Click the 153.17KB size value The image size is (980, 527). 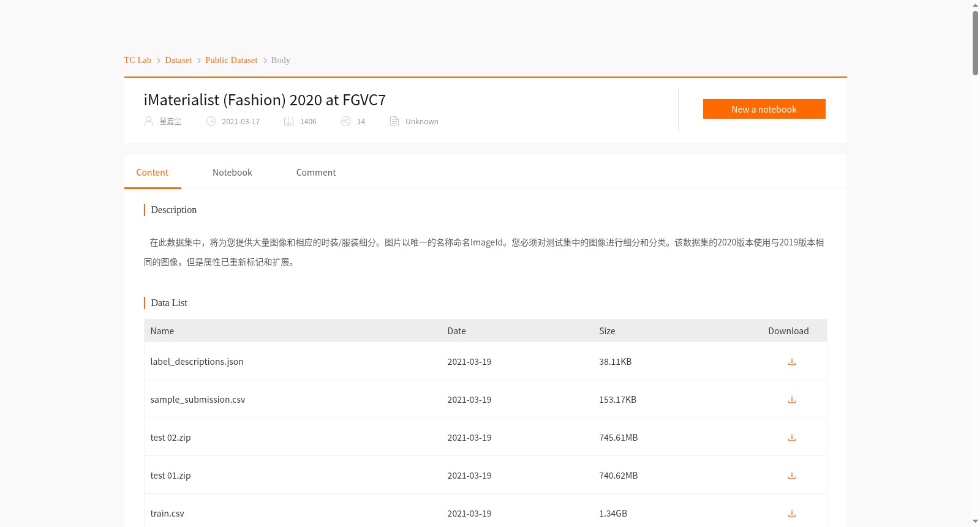(618, 400)
